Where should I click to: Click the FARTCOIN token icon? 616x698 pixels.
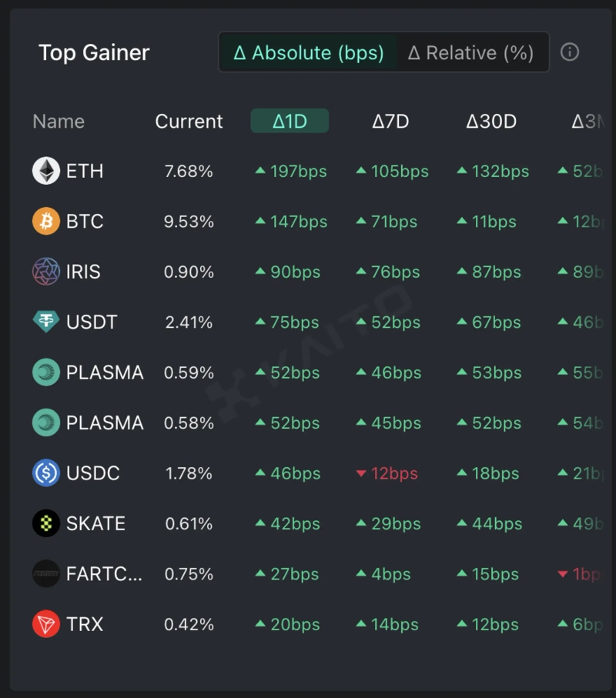point(46,574)
